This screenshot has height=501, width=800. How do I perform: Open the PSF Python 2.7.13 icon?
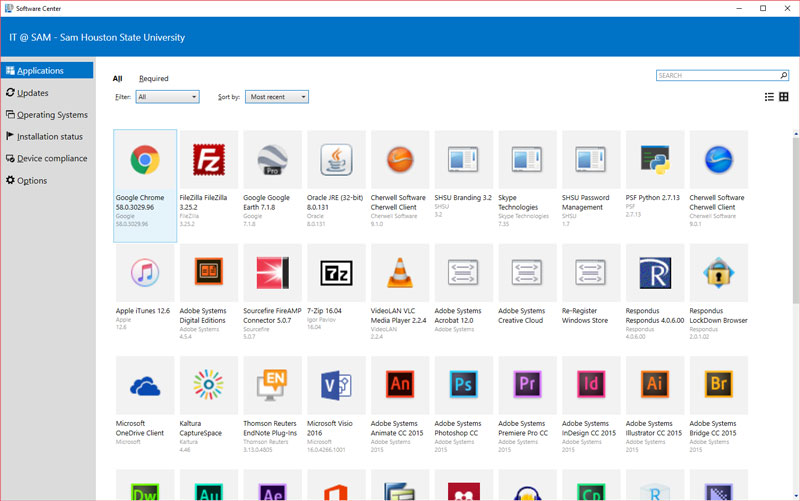tap(655, 160)
